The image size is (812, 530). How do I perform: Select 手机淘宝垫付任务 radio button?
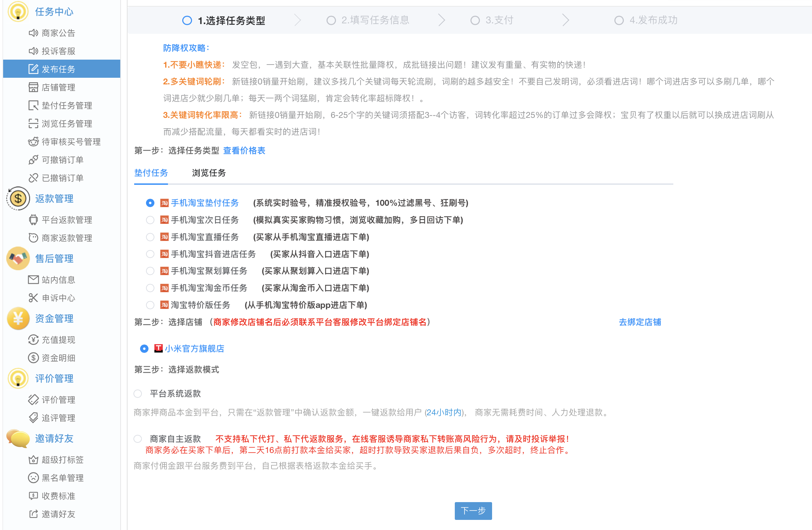coord(150,203)
